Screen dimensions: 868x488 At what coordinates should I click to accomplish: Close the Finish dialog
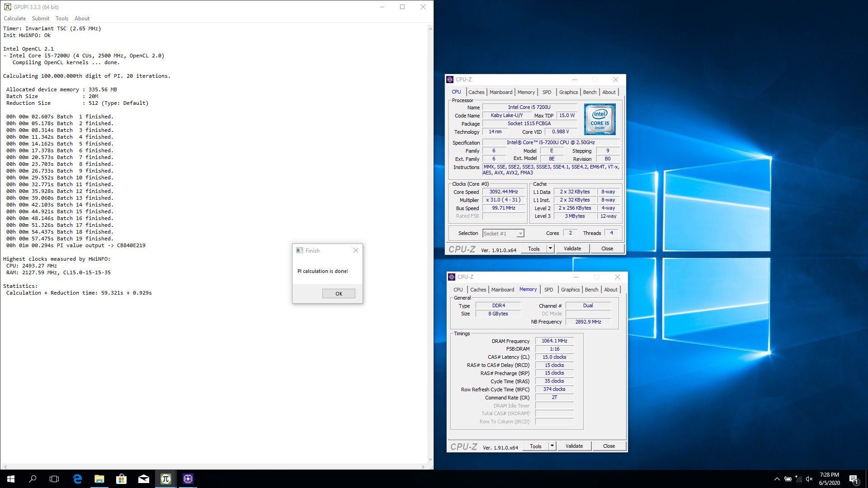[x=356, y=250]
